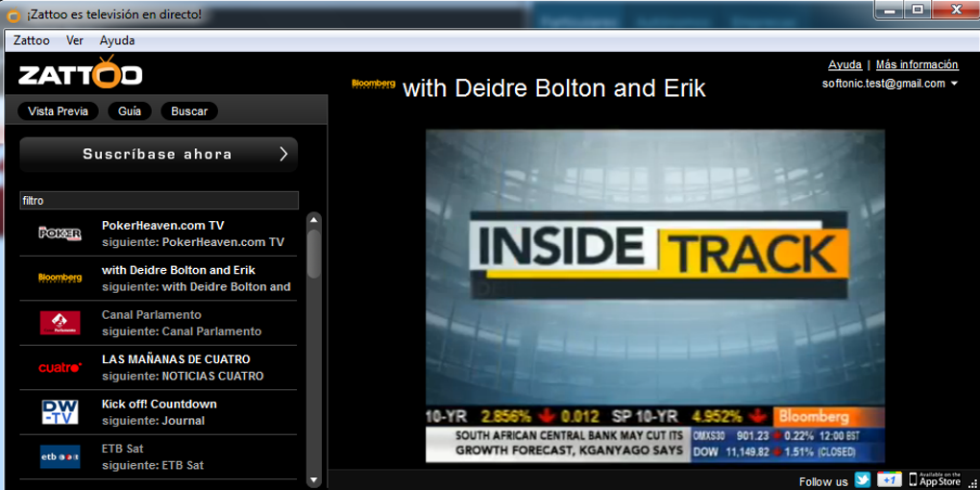Click 'siguiente: PokerHeaven.com TV' text

click(x=193, y=242)
